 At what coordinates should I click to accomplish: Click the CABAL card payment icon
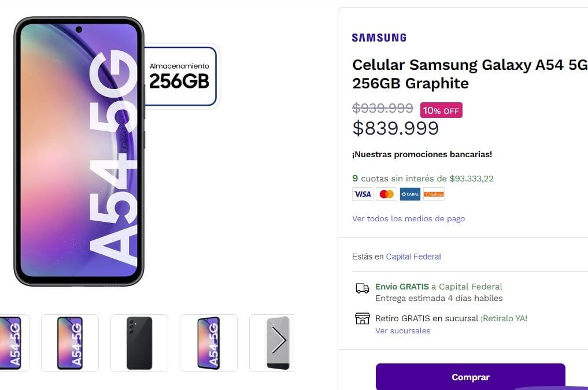pyautogui.click(x=410, y=194)
